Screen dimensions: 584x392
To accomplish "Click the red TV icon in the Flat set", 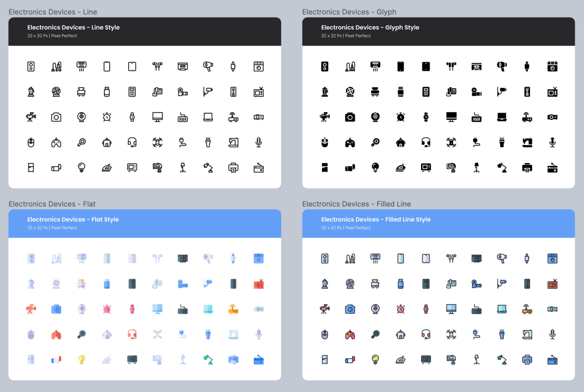I will pos(259,284).
